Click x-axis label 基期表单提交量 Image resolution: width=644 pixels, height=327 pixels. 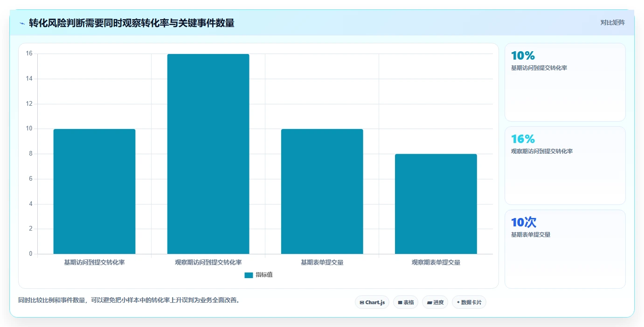322,263
